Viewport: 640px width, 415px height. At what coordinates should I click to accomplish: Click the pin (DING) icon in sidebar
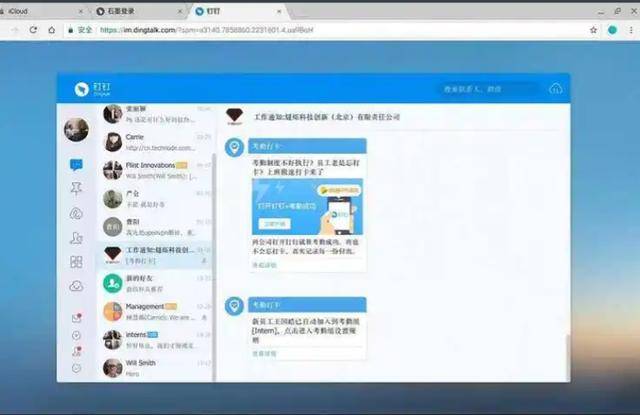(76, 189)
